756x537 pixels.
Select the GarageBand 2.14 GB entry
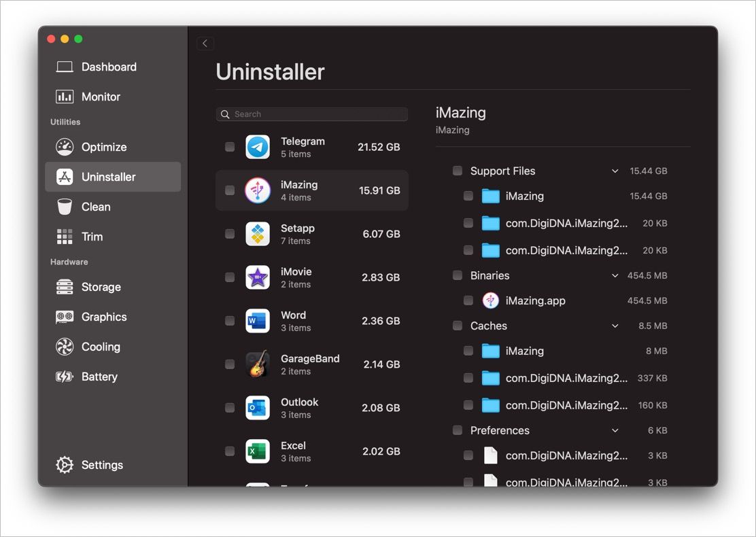tap(312, 364)
